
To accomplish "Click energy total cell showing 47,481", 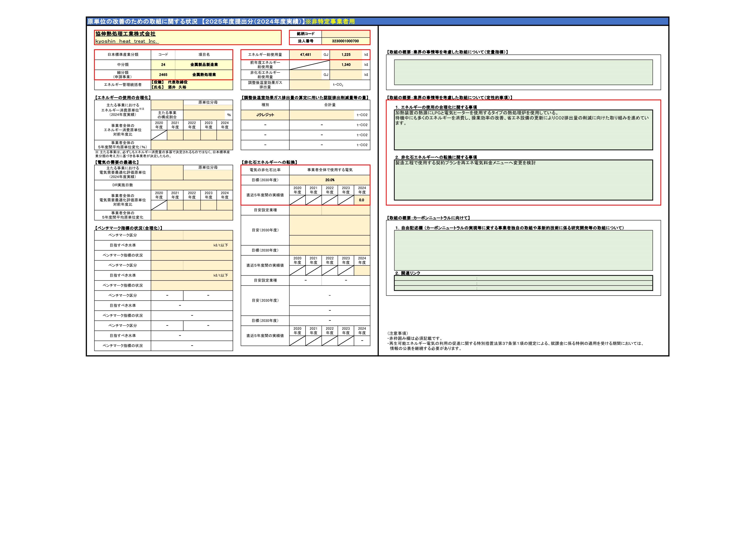I will [305, 55].
